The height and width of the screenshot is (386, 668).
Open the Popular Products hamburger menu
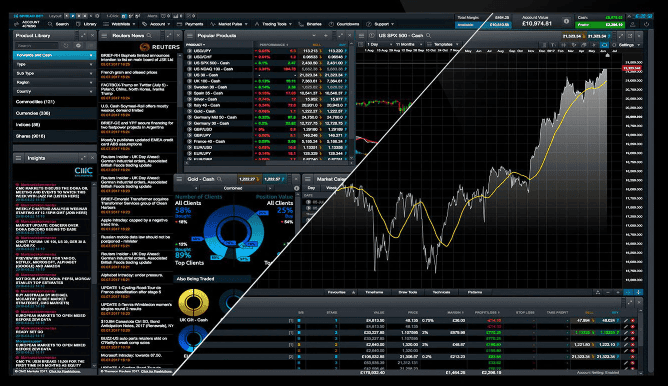click(x=190, y=36)
